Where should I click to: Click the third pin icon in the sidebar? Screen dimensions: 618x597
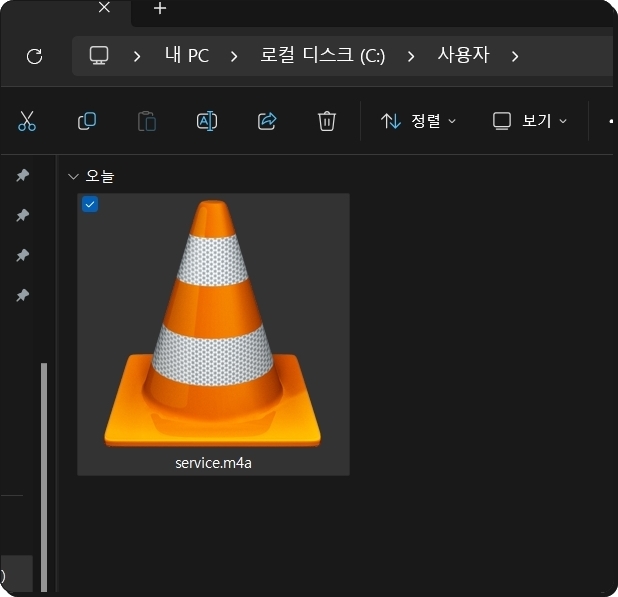tap(23, 255)
